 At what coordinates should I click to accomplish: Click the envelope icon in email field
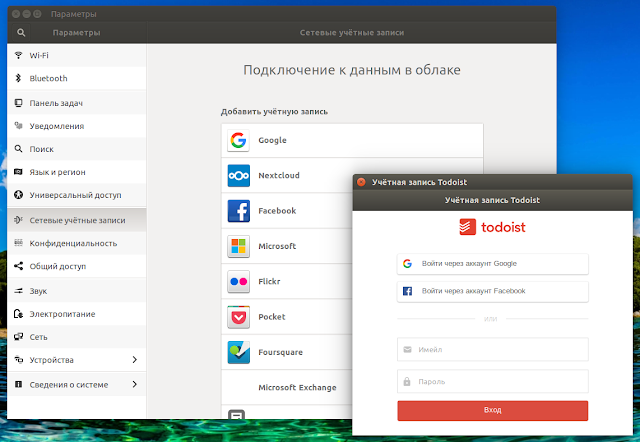[x=407, y=349]
